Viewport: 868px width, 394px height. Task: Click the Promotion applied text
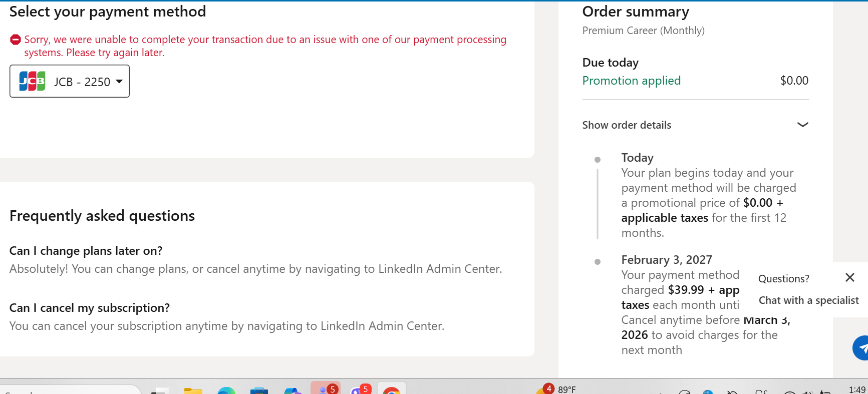tap(632, 81)
